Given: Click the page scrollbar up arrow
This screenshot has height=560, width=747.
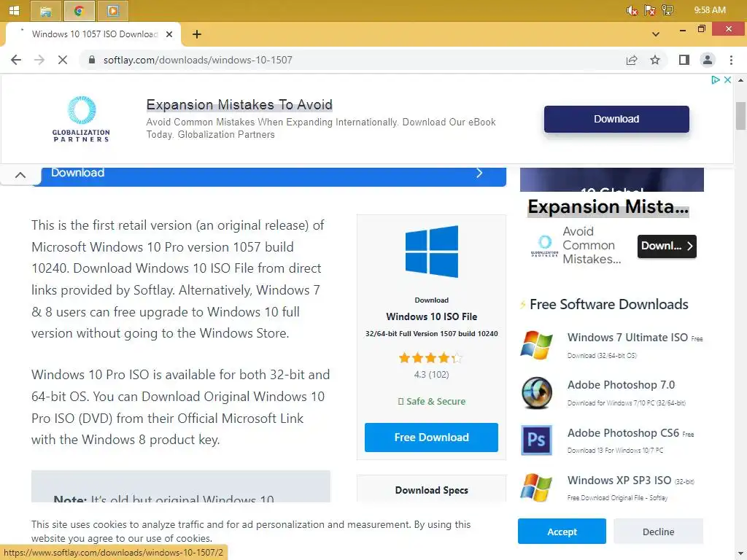Looking at the screenshot, I should pyautogui.click(x=741, y=80).
